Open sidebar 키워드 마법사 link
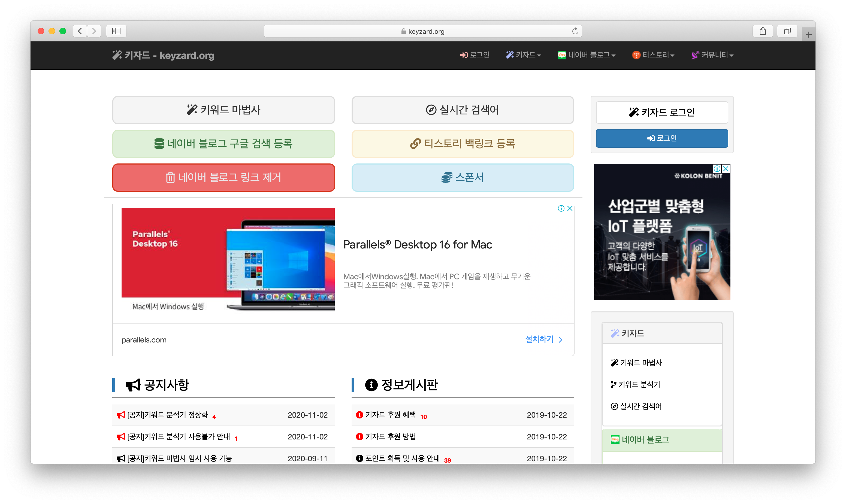 pos(636,363)
